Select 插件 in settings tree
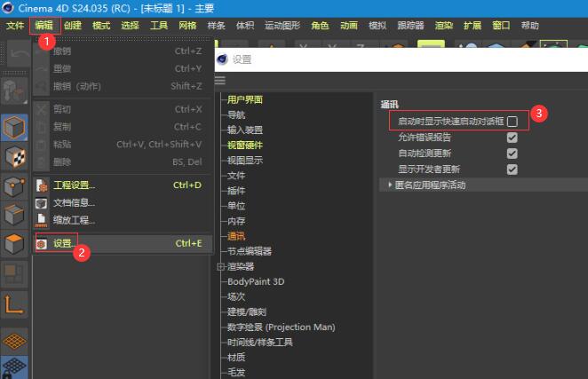The height and width of the screenshot is (379, 588). click(x=236, y=191)
